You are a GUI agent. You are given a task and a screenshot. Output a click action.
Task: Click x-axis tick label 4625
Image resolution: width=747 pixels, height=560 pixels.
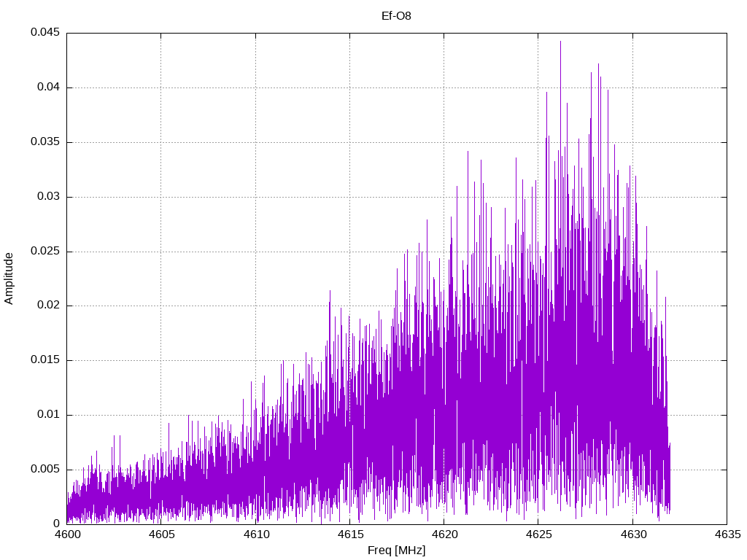[x=539, y=534]
